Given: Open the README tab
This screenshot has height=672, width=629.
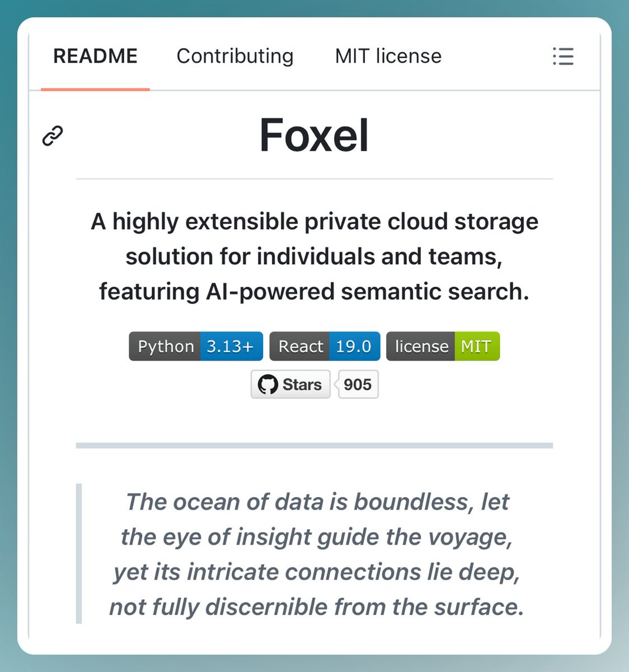Looking at the screenshot, I should [95, 56].
